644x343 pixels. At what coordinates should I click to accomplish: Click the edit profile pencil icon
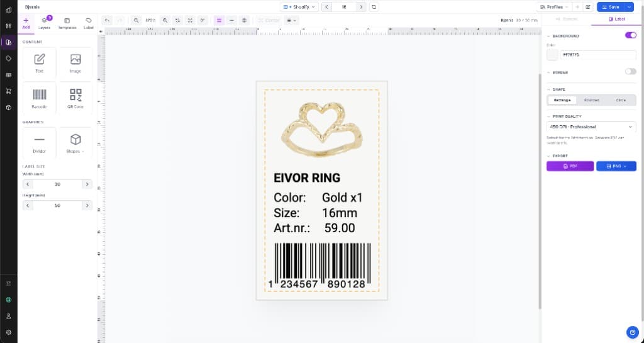[x=588, y=7]
